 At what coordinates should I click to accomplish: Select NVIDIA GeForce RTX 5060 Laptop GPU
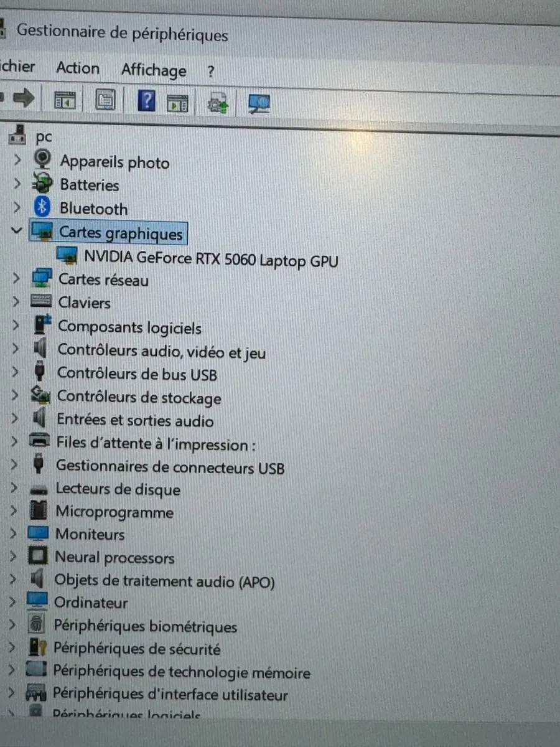[x=211, y=258]
